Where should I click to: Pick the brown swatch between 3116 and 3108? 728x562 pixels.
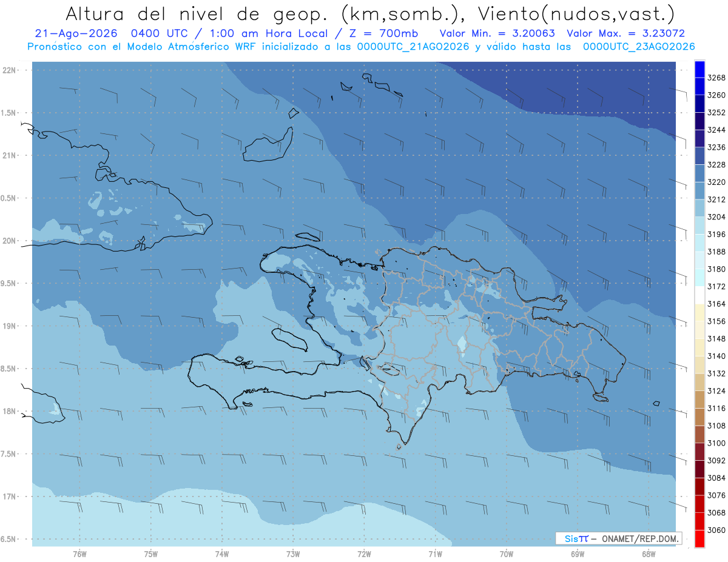pyautogui.click(x=699, y=417)
